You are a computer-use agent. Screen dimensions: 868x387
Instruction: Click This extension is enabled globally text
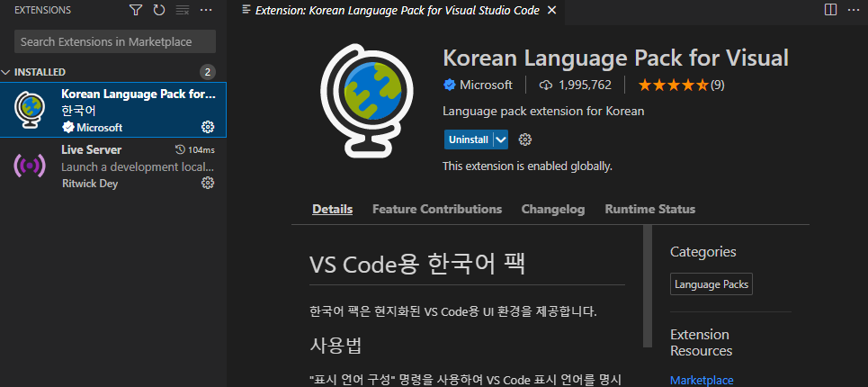click(x=527, y=166)
